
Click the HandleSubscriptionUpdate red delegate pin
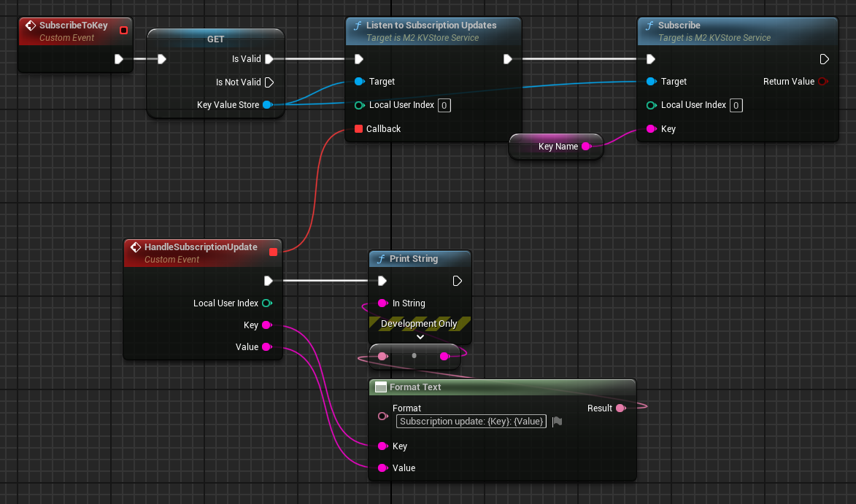tap(273, 252)
